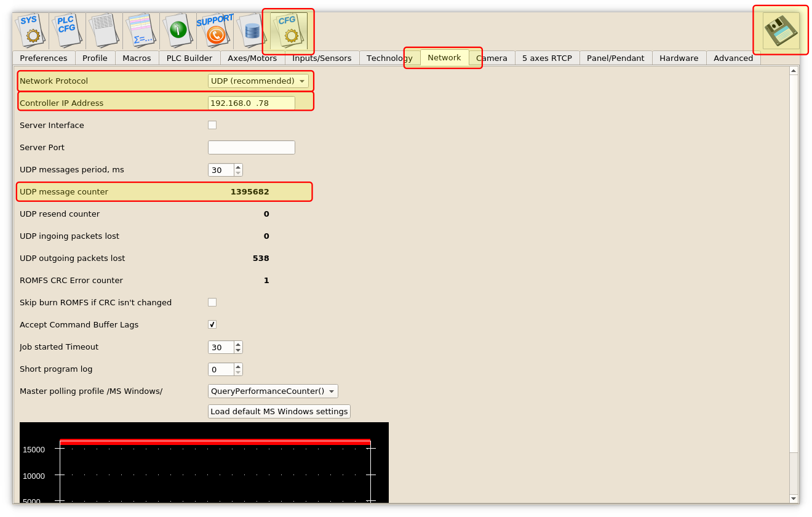Open the SYS system settings icon
Viewport: 812px width, 517px height.
[30, 30]
